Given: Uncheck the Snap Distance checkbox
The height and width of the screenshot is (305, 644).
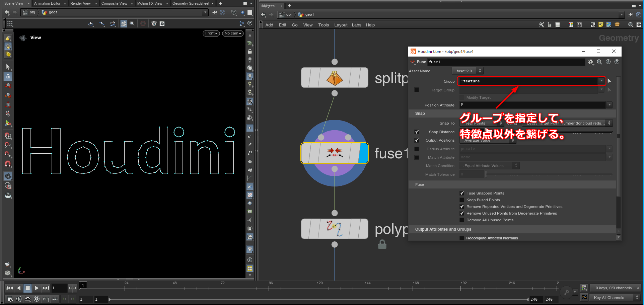Looking at the screenshot, I should 417,132.
